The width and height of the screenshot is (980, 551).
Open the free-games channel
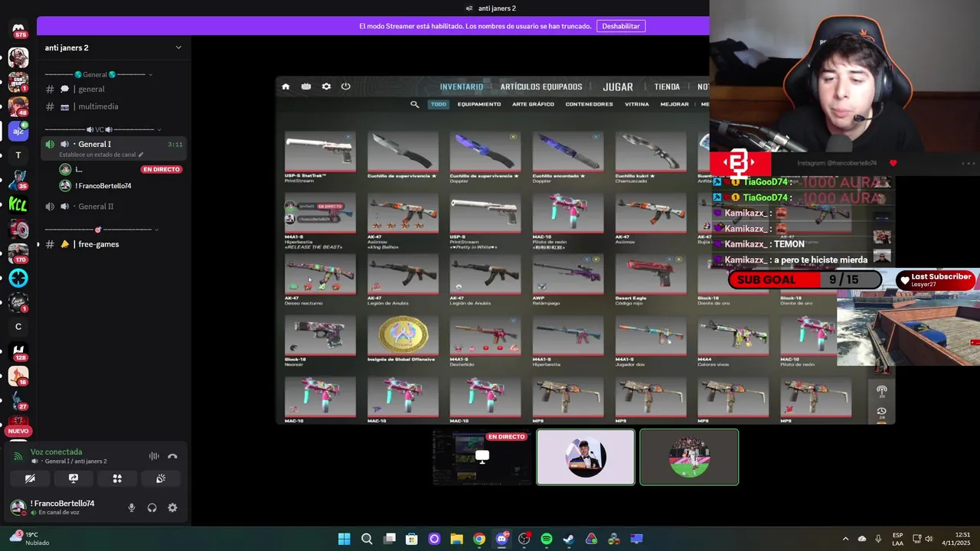coord(114,244)
